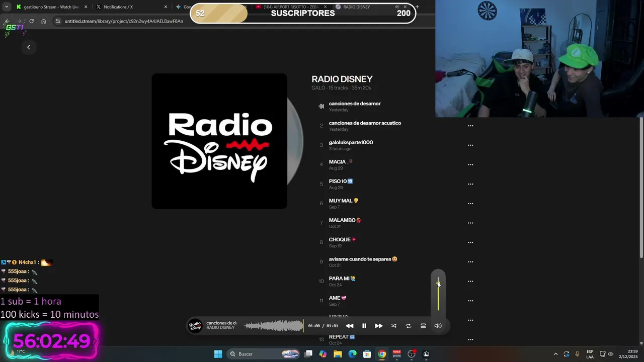This screenshot has width=644, height=362.
Task: Open options menu for REPEAT track
Action: [x=470, y=339]
